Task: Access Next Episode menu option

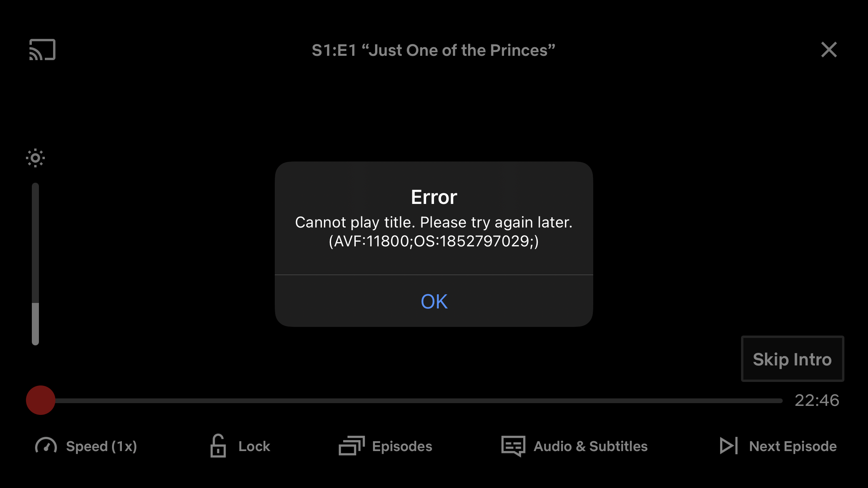Action: pos(776,446)
